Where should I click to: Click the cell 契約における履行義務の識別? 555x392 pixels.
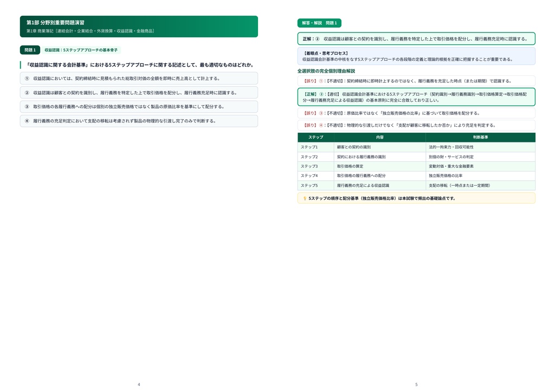(380, 156)
